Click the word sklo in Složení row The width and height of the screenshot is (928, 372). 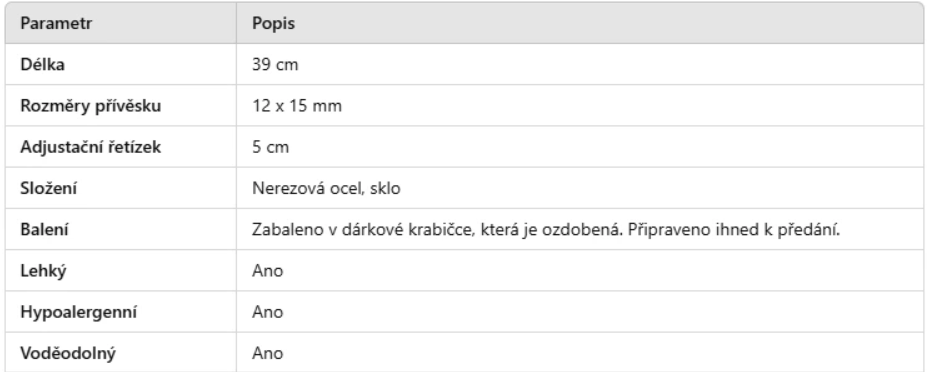(385, 188)
